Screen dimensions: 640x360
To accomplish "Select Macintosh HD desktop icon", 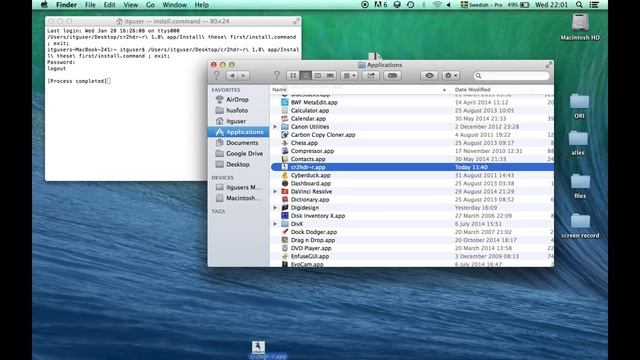I will pos(580,27).
